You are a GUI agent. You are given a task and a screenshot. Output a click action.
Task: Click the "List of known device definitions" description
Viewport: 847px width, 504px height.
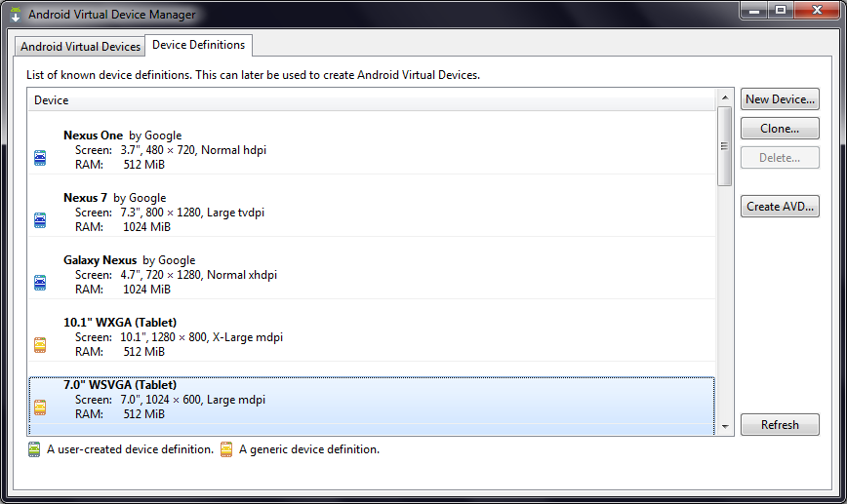coord(254,75)
